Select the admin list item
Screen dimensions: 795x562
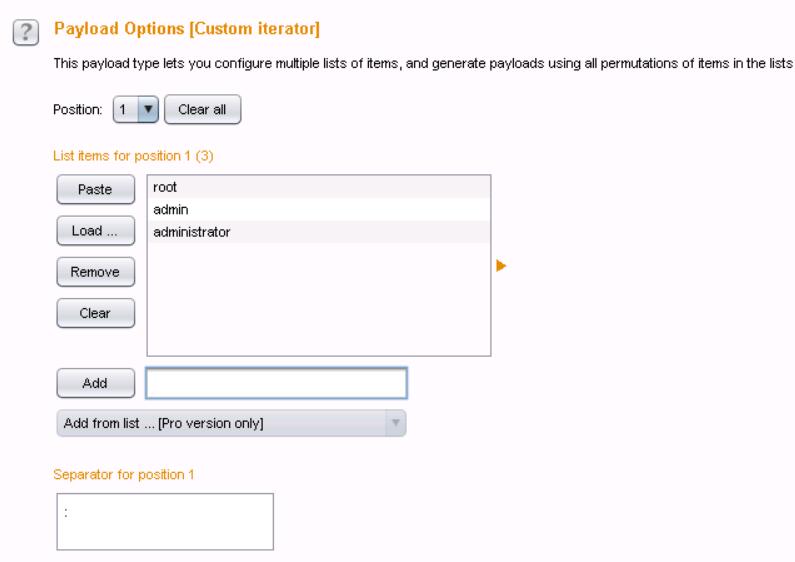click(x=318, y=209)
